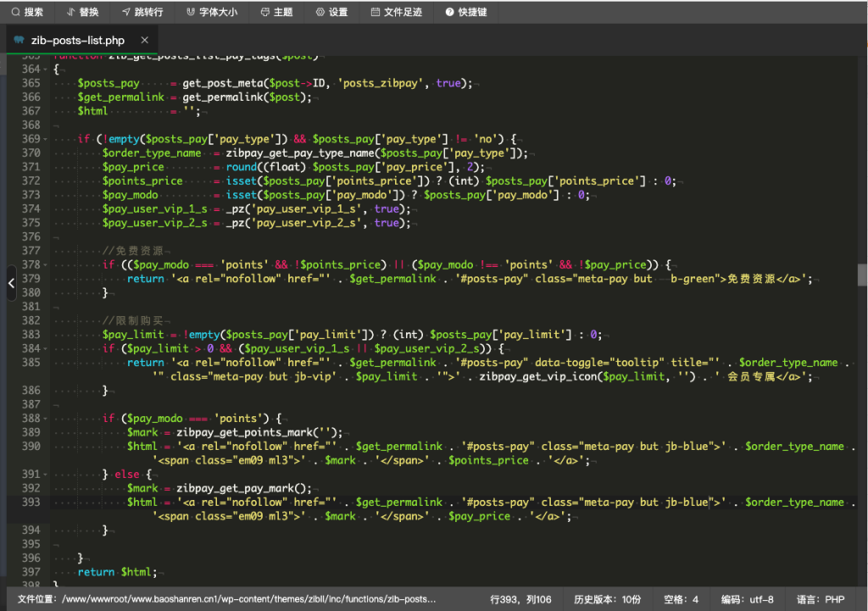Viewport: 868px width, 611px height.
Task: Click 'posts_zibpay' string on line 365
Action: tap(381, 83)
